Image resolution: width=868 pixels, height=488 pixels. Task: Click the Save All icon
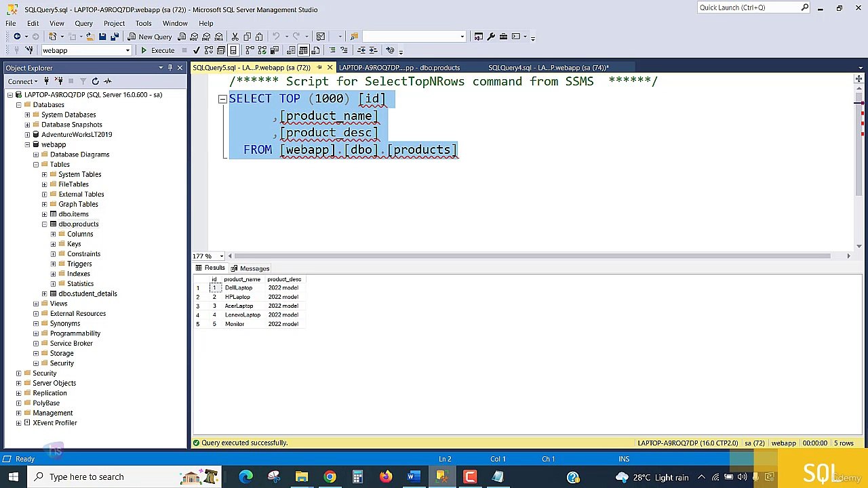click(x=115, y=37)
